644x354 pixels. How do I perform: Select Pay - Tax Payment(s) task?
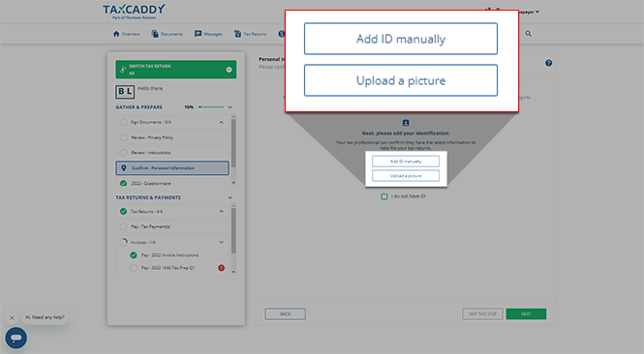172,226
